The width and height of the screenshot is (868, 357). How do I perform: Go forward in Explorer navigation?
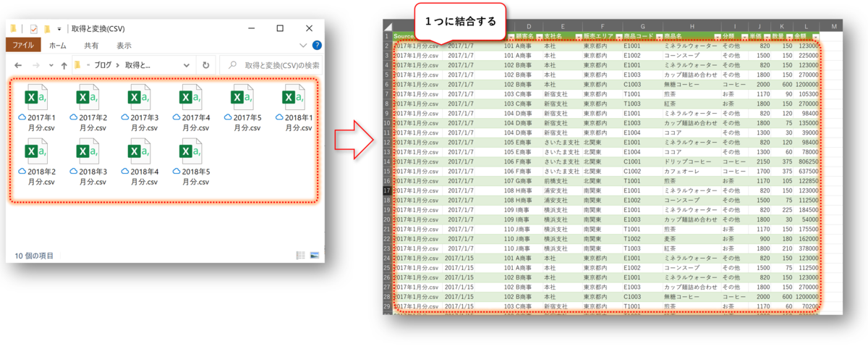pyautogui.click(x=36, y=65)
